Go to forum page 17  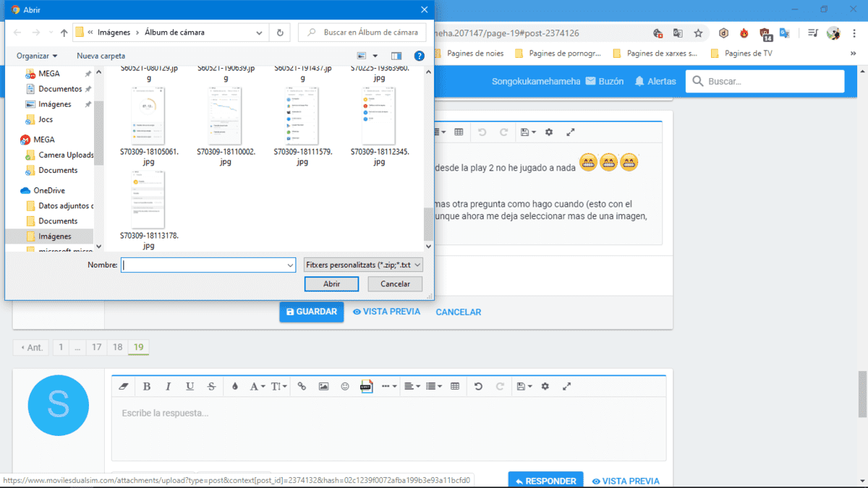click(96, 347)
